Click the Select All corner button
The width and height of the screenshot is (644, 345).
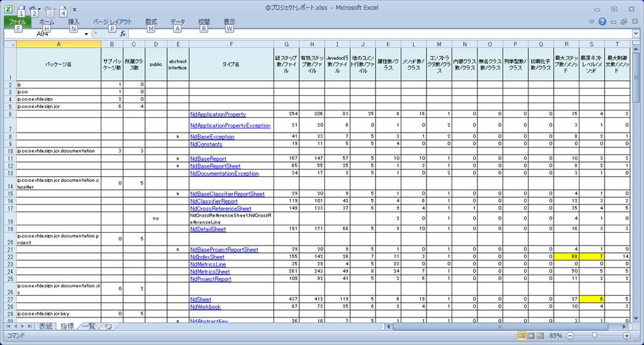(x=10, y=44)
